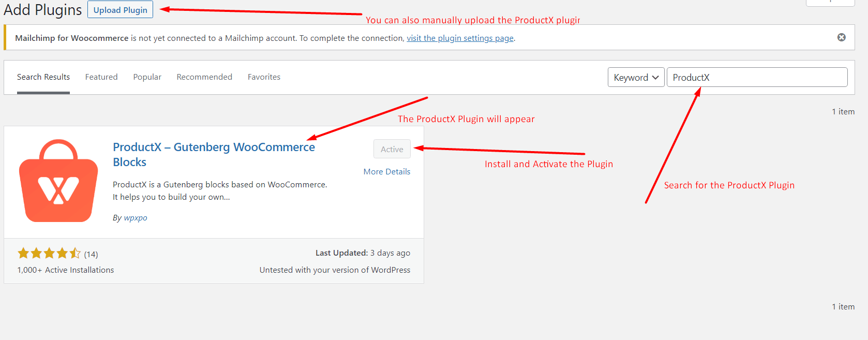The height and width of the screenshot is (340, 868).
Task: Click the ProductX description text
Action: 220,191
